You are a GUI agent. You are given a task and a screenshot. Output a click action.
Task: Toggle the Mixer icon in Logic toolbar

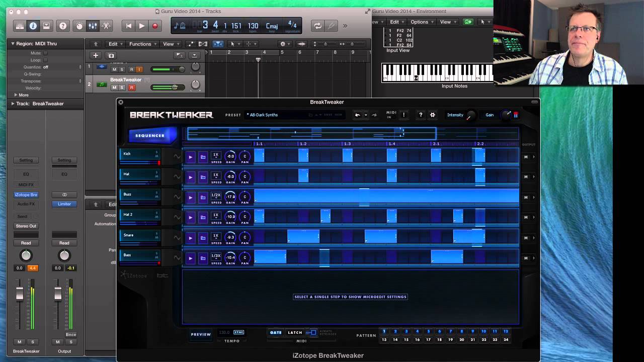click(x=93, y=26)
